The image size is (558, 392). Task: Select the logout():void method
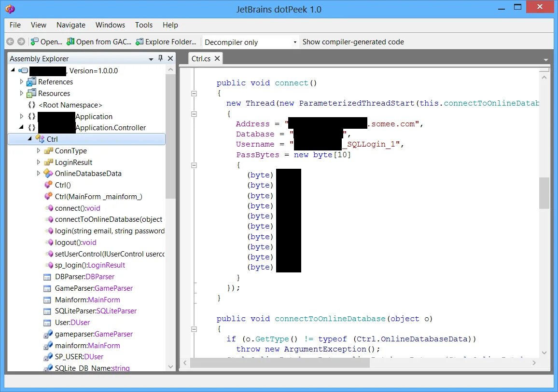[x=75, y=243]
